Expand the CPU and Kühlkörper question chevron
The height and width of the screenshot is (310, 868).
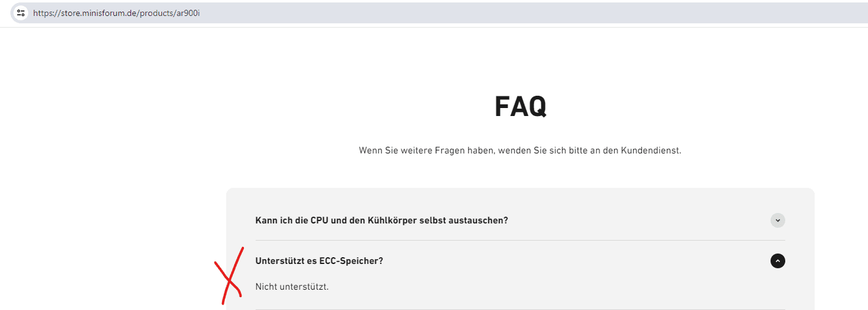(x=777, y=220)
